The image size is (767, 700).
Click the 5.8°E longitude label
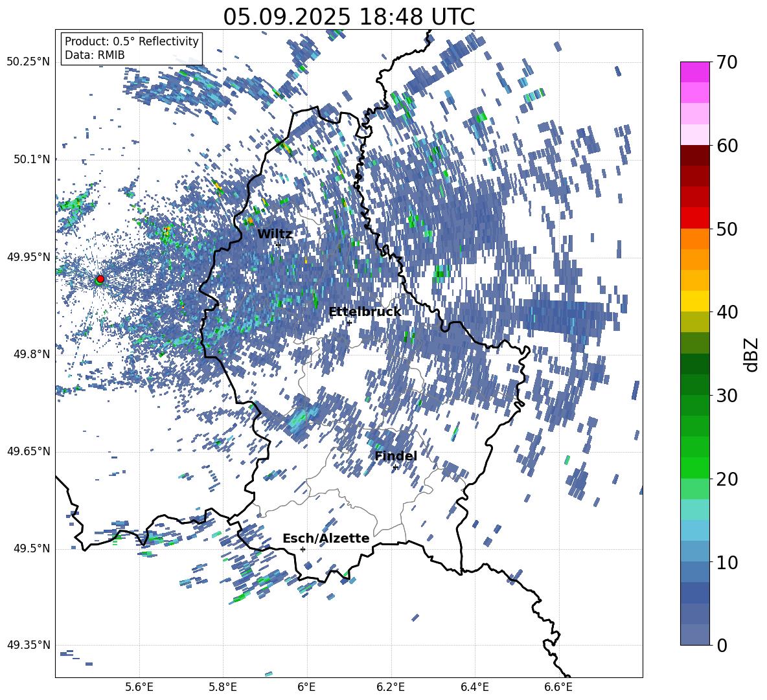[223, 687]
